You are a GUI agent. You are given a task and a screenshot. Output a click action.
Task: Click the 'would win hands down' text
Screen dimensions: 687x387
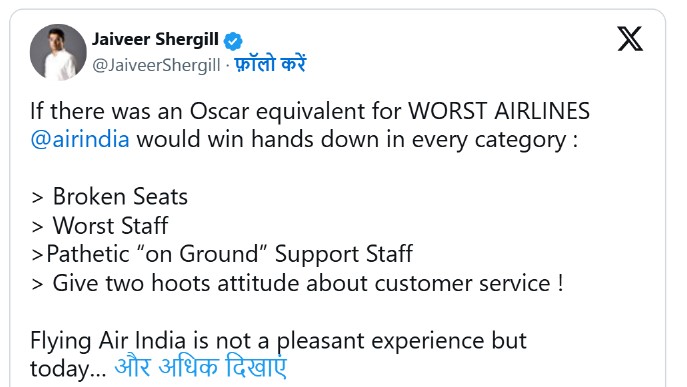(258, 139)
